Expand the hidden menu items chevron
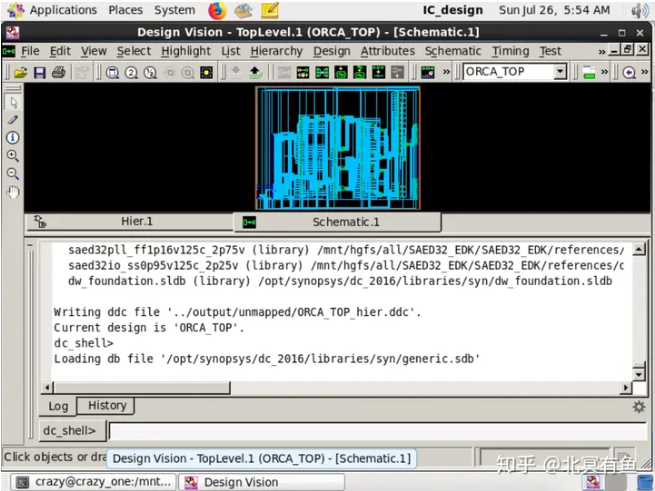 (x=602, y=52)
